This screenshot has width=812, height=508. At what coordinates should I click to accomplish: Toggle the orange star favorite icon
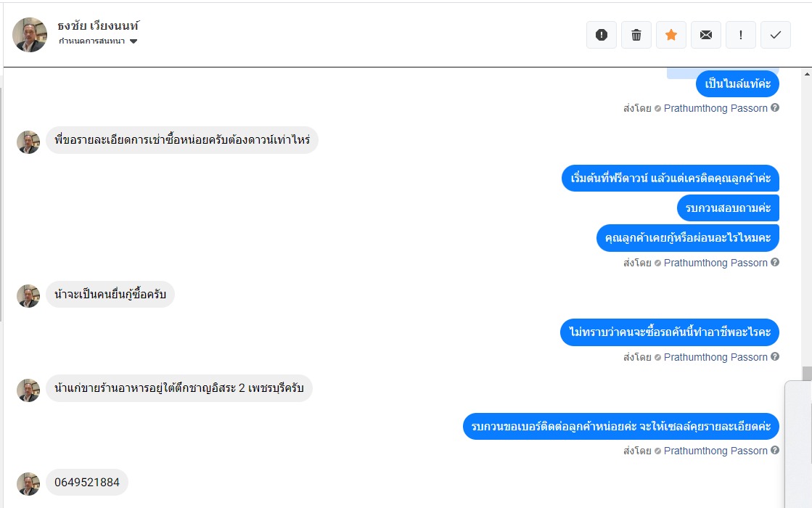[x=671, y=35]
